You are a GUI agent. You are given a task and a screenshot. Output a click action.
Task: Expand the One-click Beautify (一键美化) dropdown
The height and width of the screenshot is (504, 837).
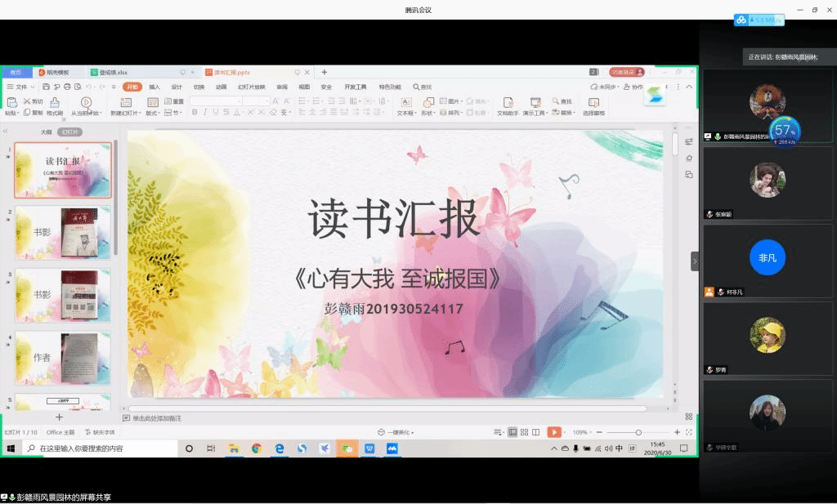coord(396,432)
